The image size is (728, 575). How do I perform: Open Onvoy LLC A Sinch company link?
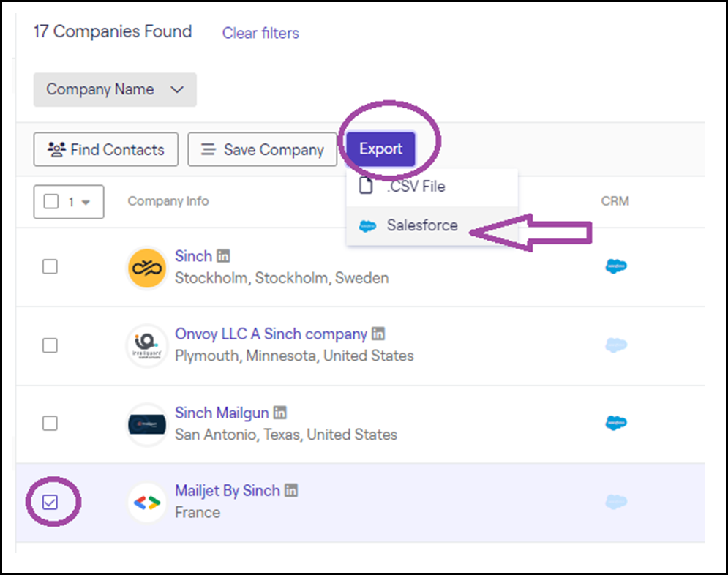coord(271,334)
